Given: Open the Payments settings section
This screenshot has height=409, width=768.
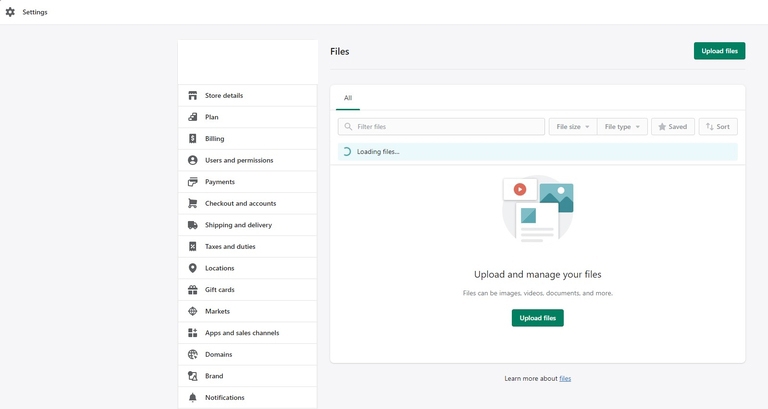Looking at the screenshot, I should click(x=220, y=182).
